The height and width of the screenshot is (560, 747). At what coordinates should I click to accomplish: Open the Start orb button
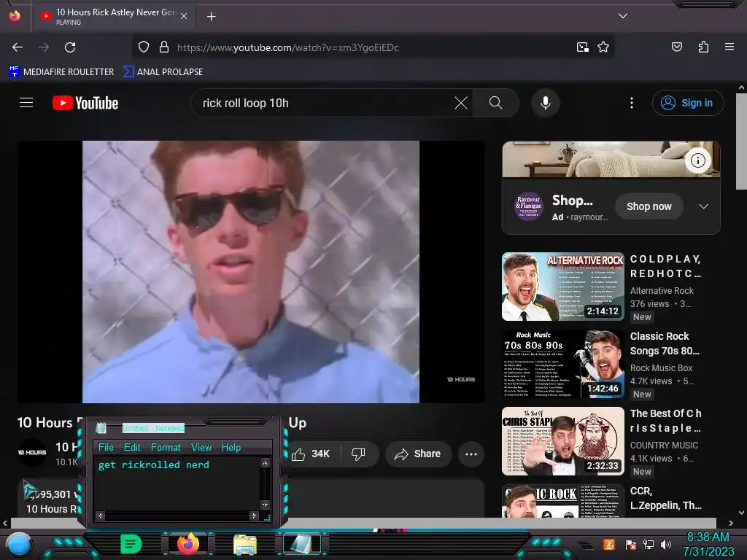[18, 545]
